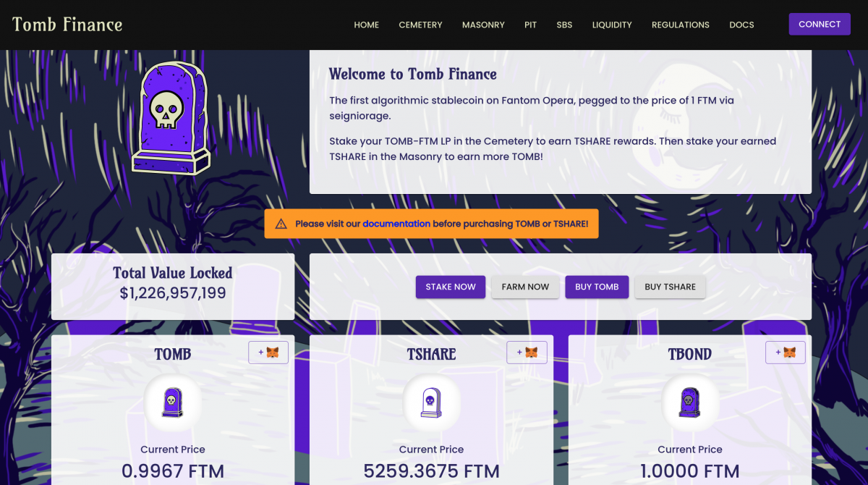The width and height of the screenshot is (868, 485).
Task: Open the SBS menu item
Action: pyautogui.click(x=564, y=25)
